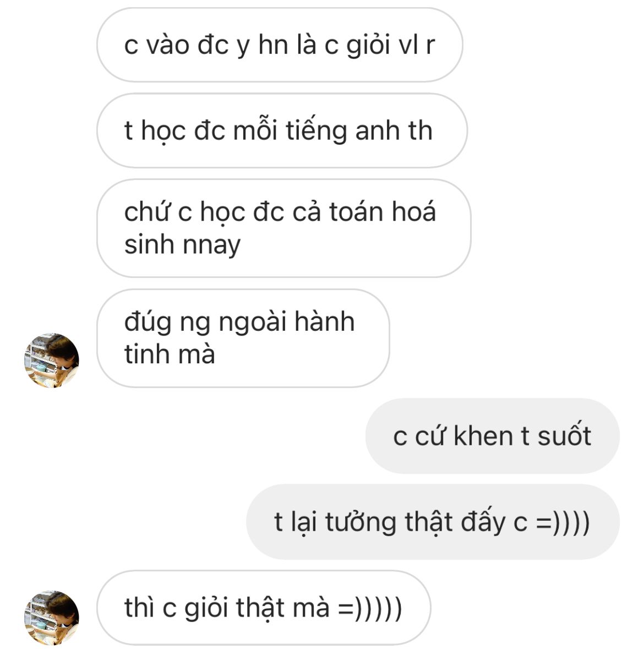The image size is (644, 649).
Task: Select the bubble 'chứ c học đc cả toán hoá sinh nnay'
Action: (x=284, y=228)
